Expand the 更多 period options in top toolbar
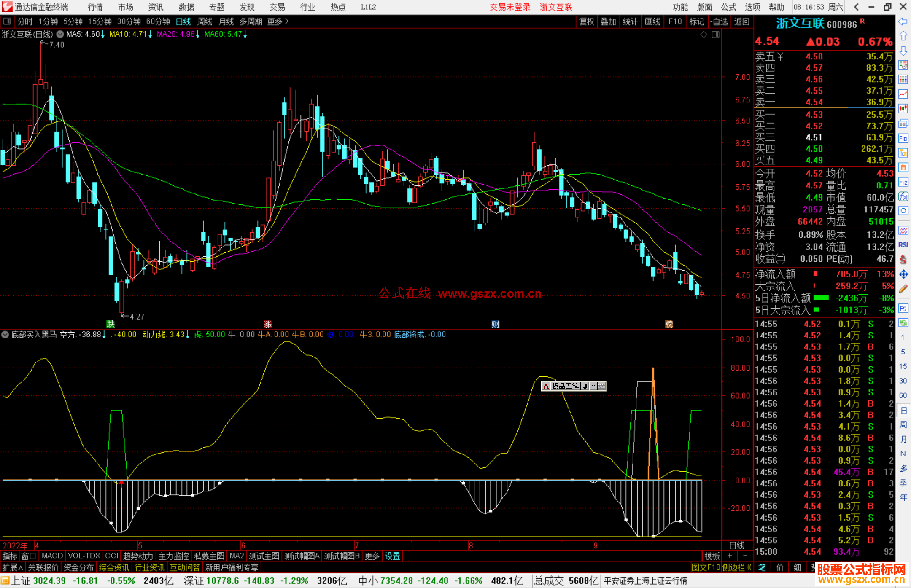This screenshot has height=588, width=911. (x=278, y=21)
